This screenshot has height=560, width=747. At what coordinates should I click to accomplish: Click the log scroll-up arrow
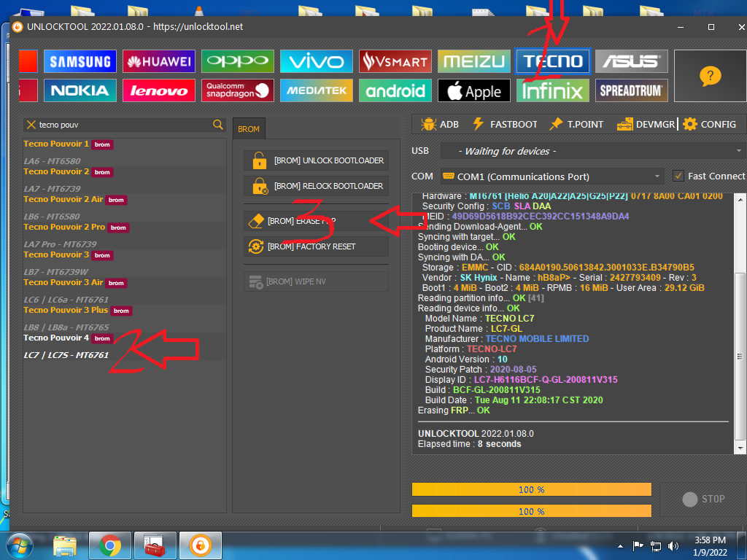[x=740, y=198]
